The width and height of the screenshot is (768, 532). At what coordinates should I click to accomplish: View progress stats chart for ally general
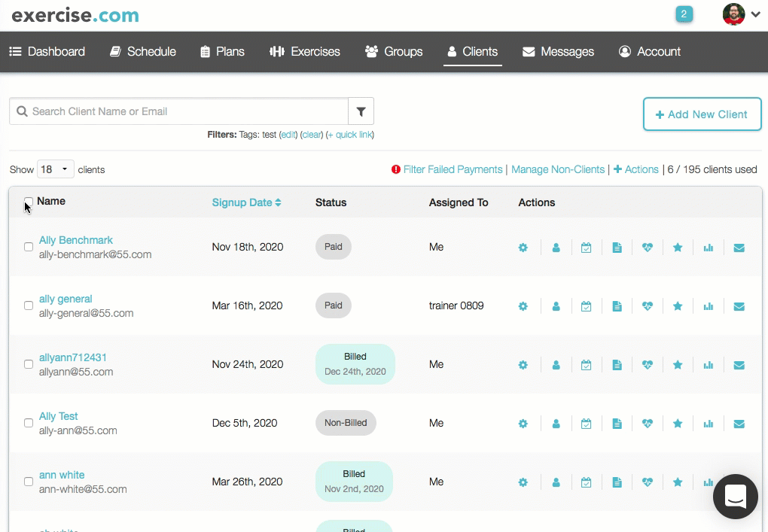click(x=708, y=306)
